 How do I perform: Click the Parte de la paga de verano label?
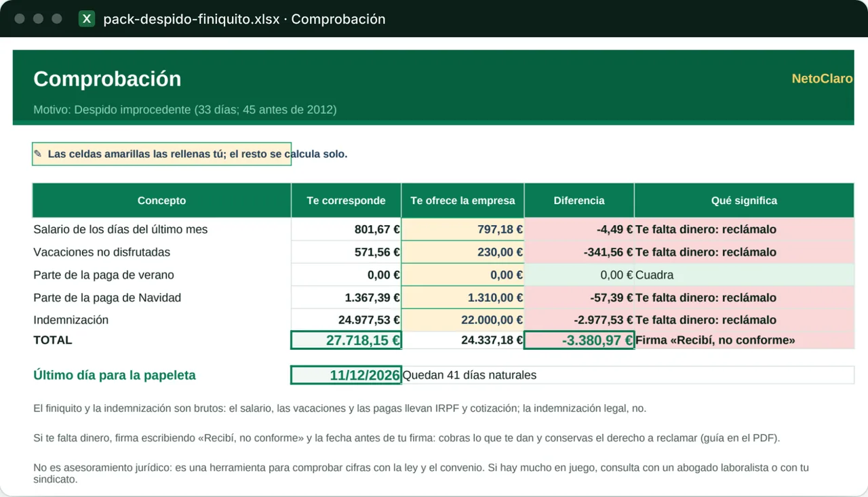104,275
